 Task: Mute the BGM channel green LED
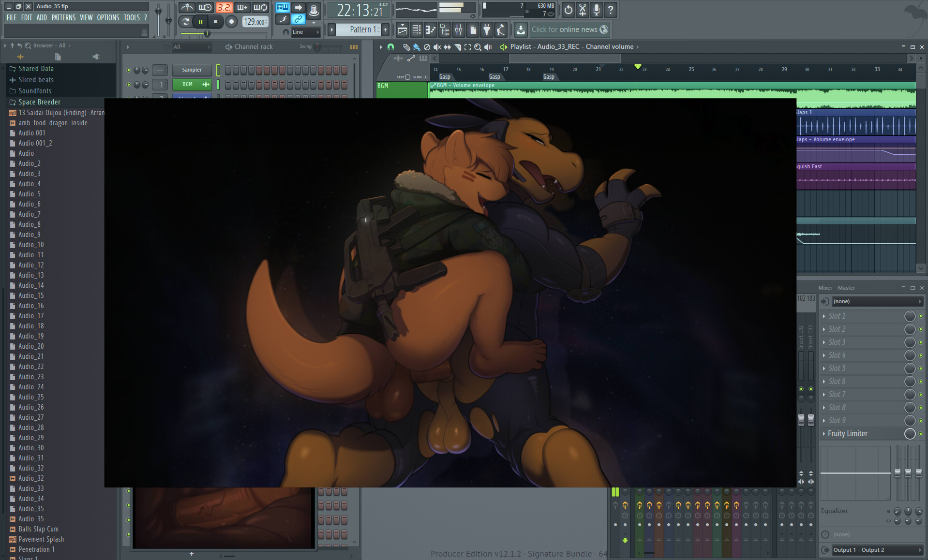(129, 85)
